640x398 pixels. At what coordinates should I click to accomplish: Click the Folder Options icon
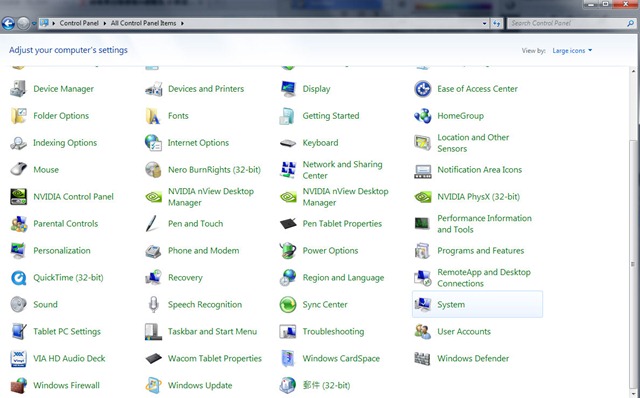18,116
